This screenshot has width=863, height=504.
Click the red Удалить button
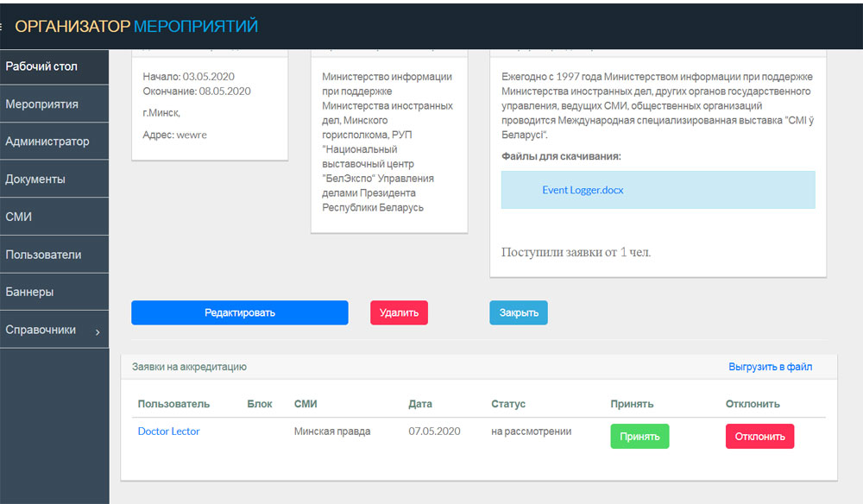(x=399, y=312)
